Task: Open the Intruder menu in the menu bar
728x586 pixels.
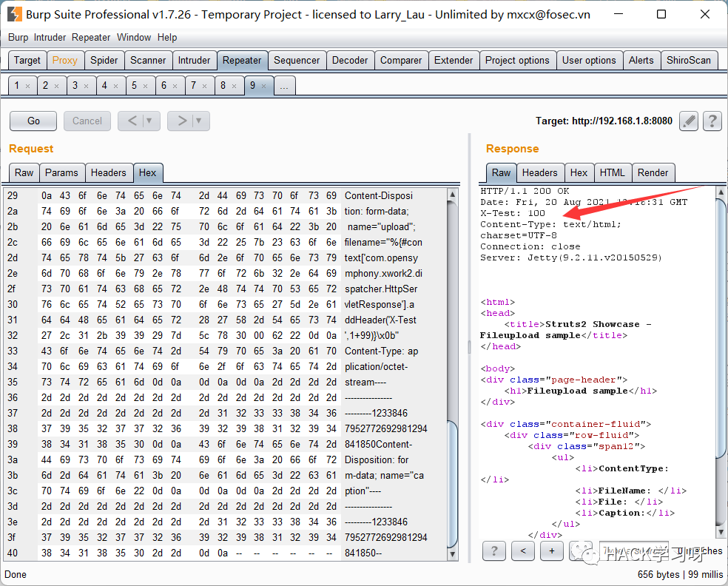Action: tap(50, 37)
